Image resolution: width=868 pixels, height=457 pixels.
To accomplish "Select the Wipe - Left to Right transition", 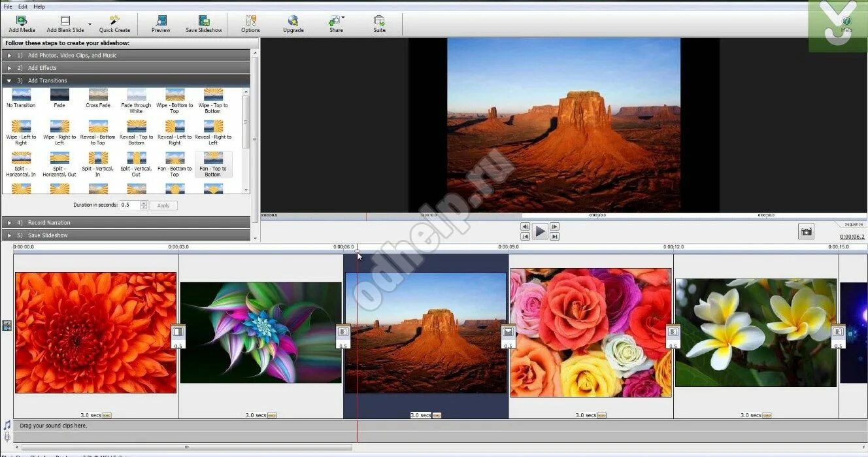I will 21,133.
